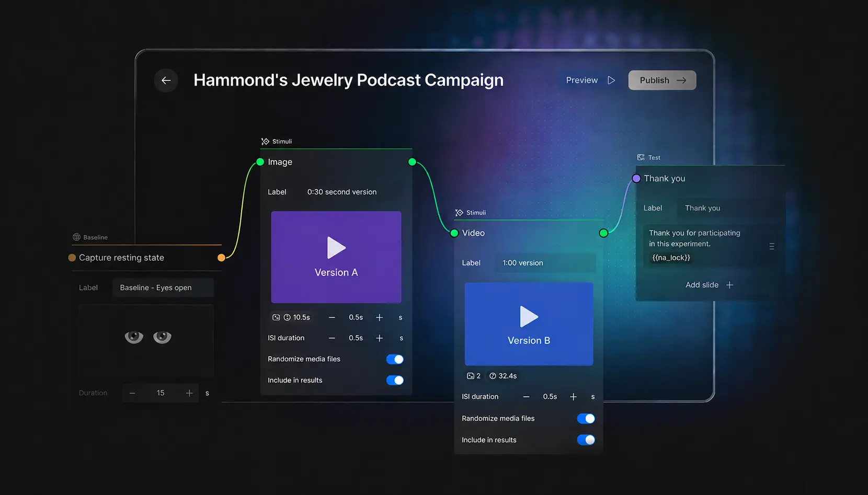The width and height of the screenshot is (868, 495).
Task: Click the Capture resting state title
Action: pos(121,258)
